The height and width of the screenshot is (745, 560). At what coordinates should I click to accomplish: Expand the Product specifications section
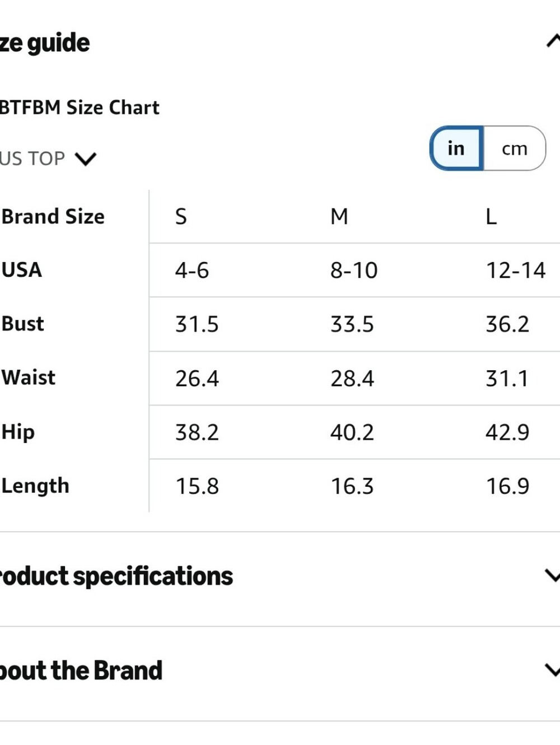pyautogui.click(x=553, y=575)
